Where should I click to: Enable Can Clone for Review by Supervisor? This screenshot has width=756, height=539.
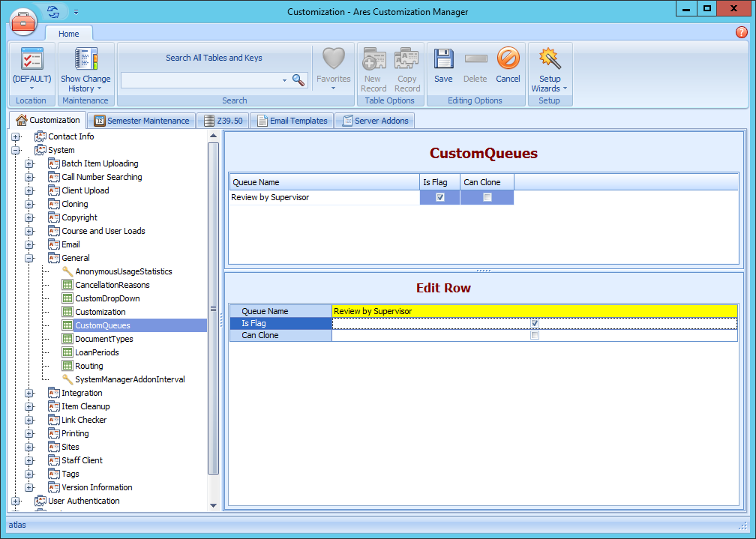click(487, 197)
